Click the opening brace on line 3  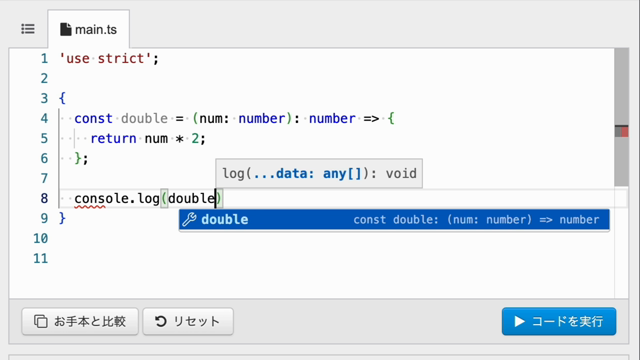(62, 98)
